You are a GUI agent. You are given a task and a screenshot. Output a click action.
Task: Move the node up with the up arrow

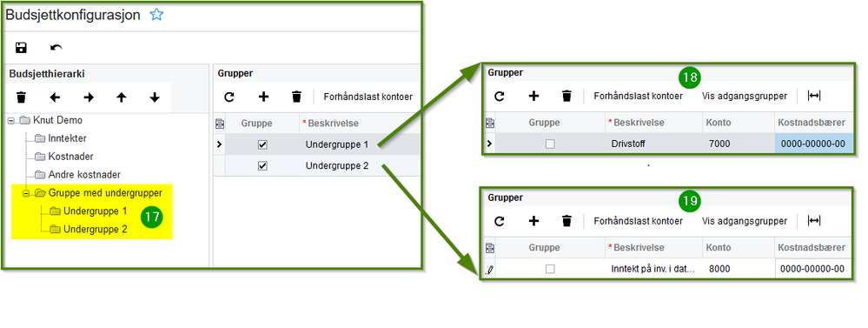coord(122,98)
